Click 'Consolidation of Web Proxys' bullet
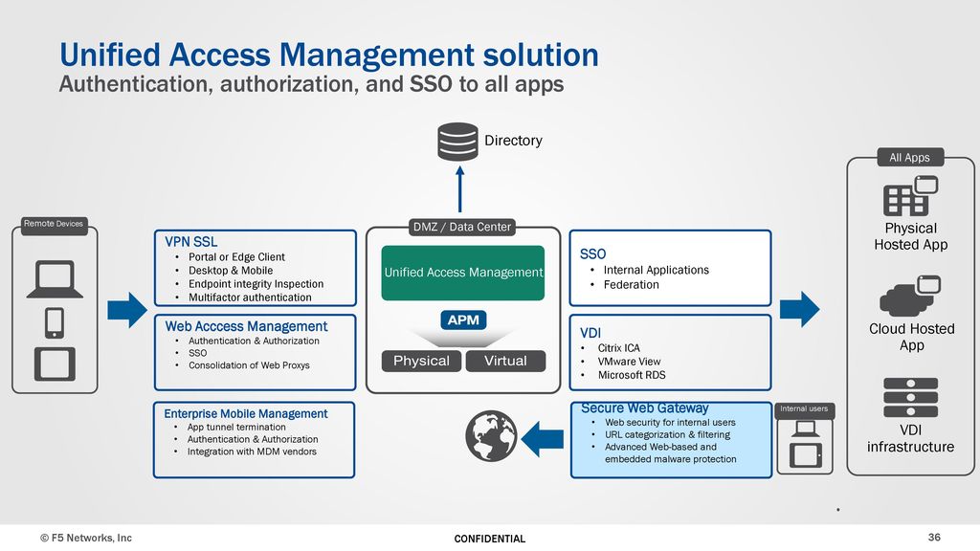Viewport: 980px width, 551px height. (x=249, y=365)
